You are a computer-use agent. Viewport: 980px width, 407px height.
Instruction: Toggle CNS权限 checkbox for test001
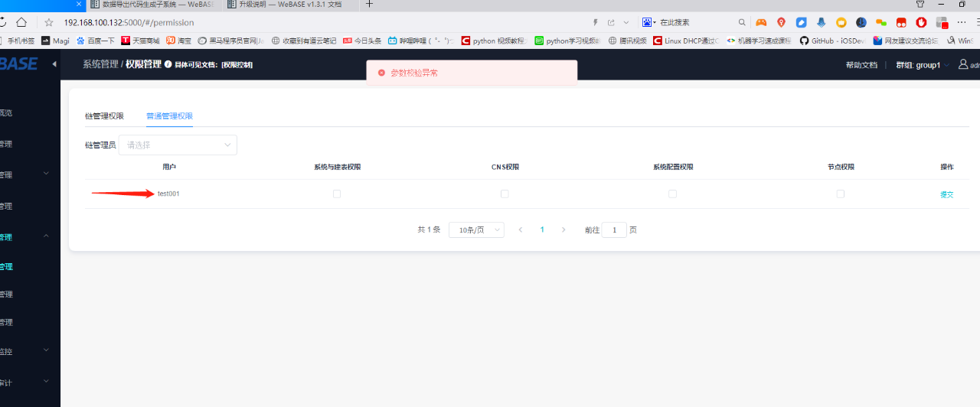[x=505, y=194]
